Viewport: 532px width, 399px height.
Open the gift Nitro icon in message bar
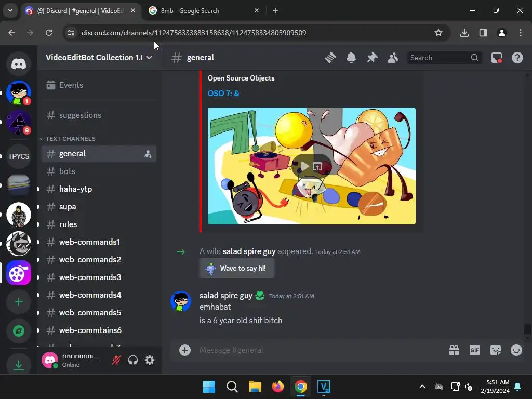[454, 350]
